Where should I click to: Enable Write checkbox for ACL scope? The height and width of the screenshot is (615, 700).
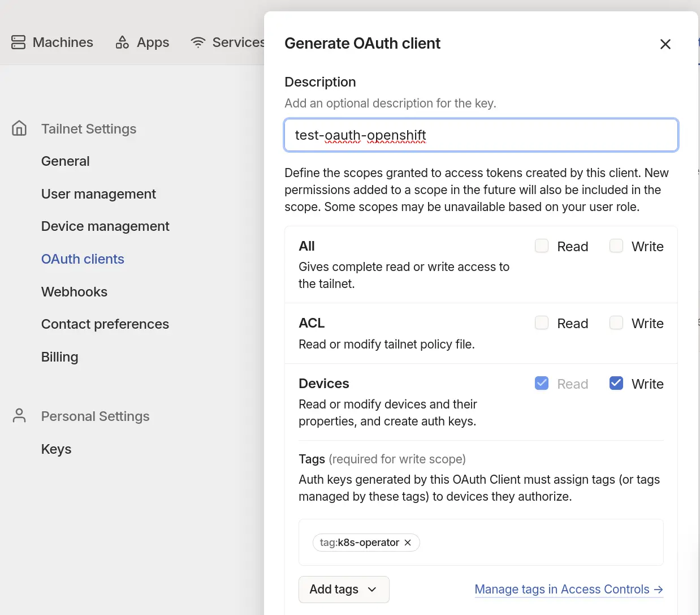click(x=616, y=322)
